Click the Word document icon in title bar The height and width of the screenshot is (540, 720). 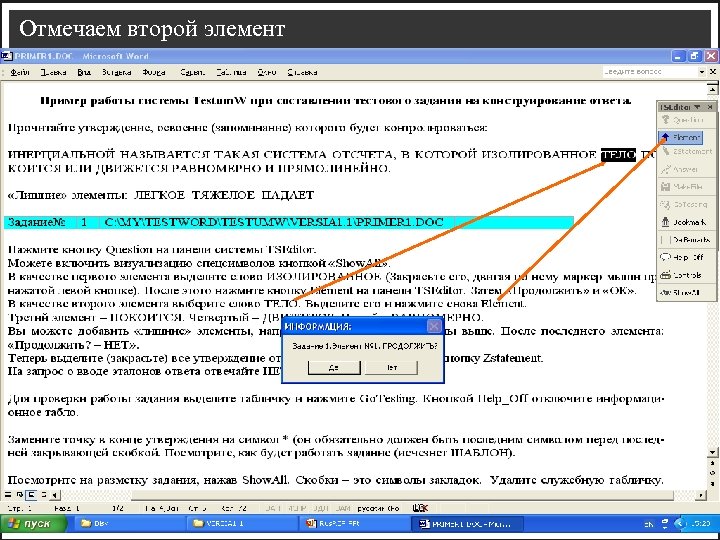pos(6,56)
